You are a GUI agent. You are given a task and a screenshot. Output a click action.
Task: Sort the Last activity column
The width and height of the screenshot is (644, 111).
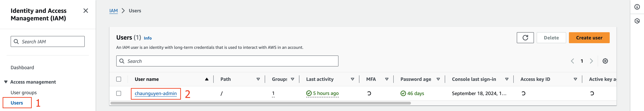click(x=353, y=79)
